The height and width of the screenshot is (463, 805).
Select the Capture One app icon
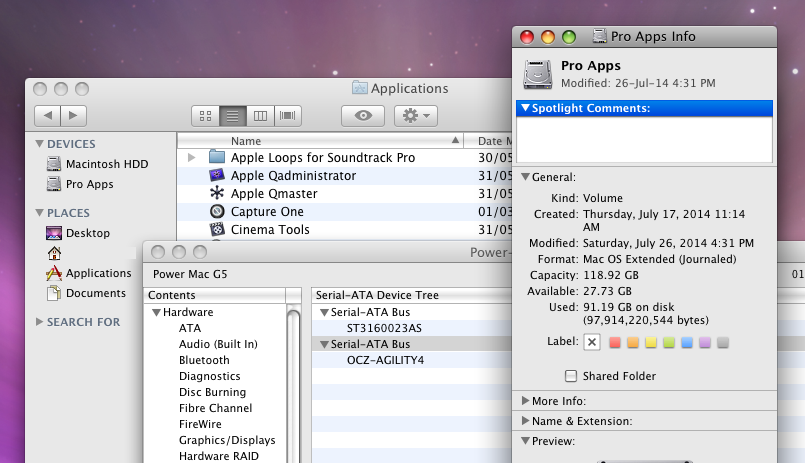[x=217, y=211]
